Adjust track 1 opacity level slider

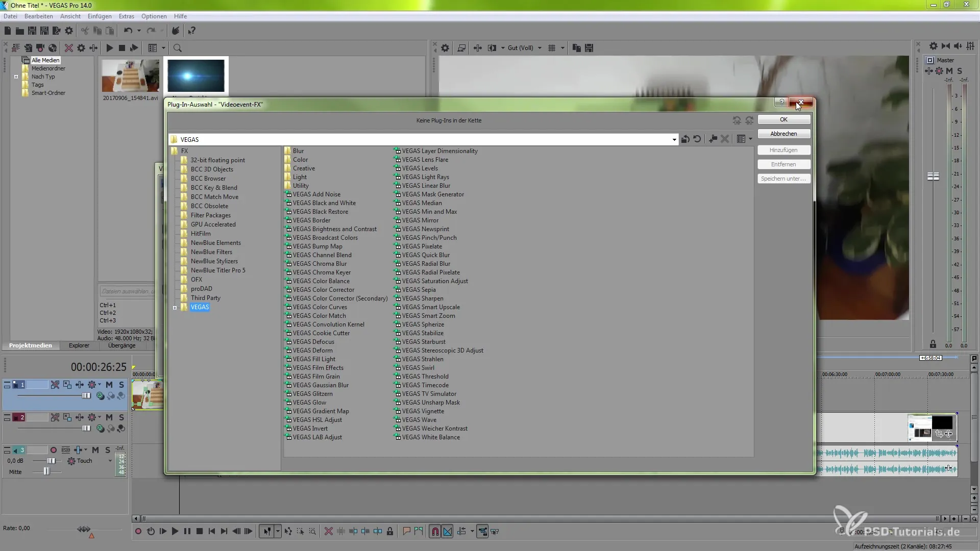[86, 396]
